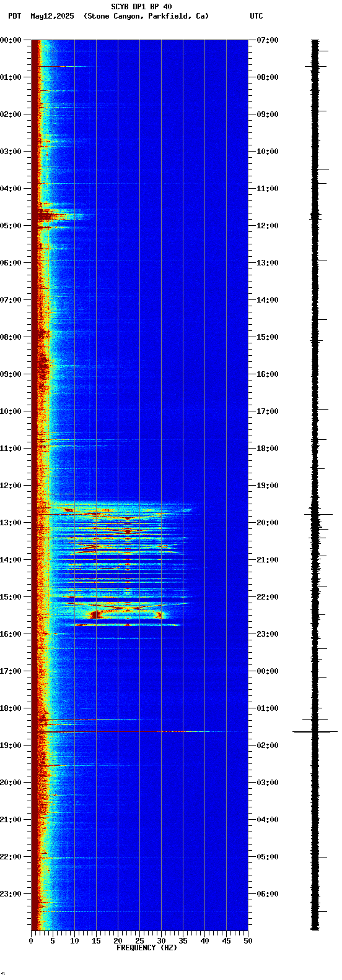The width and height of the screenshot is (342, 980).
Task: Click the UTC time label '06:00'
Action: [x=268, y=894]
